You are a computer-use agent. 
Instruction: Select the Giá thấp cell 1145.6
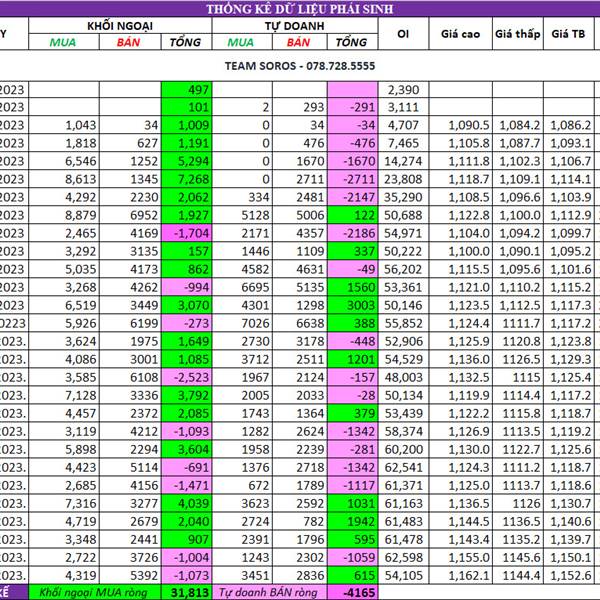pyautogui.click(x=517, y=557)
